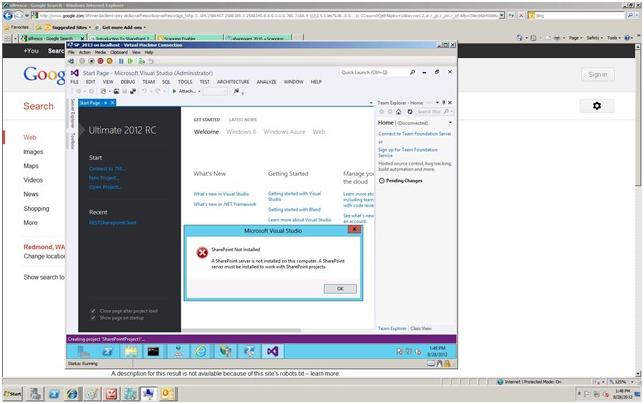Open File Explorer folder icon on VM taskbar
The image size is (644, 404).
(x=131, y=351)
